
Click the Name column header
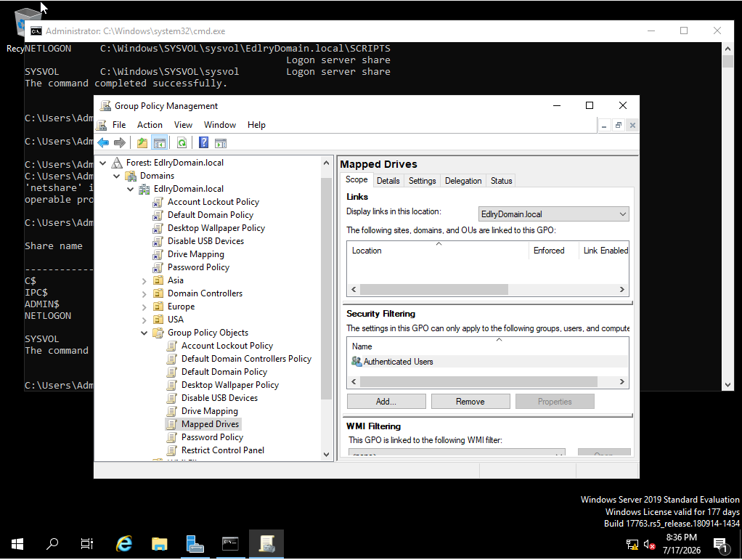coord(487,346)
